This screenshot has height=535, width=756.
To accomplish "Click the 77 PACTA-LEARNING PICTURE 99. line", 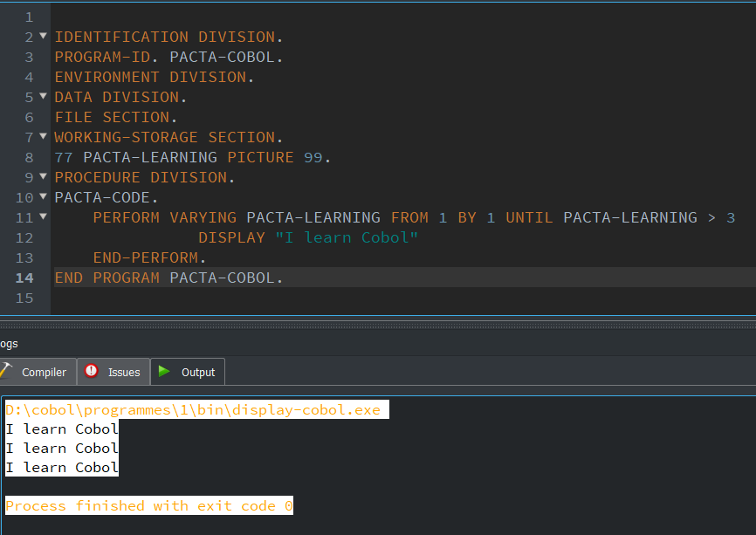I will click(193, 158).
